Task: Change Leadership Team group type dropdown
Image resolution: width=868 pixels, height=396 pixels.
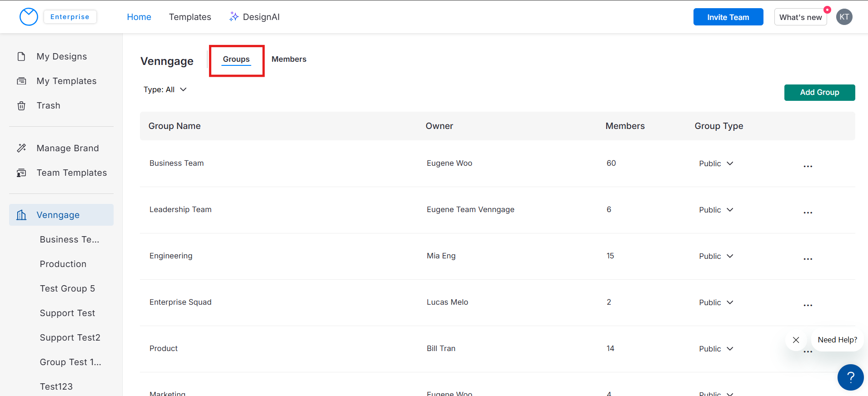Action: [x=716, y=210]
